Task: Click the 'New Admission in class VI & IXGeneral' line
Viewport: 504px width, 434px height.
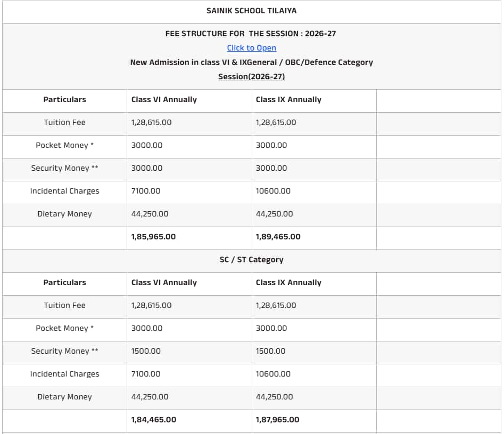Action: (251, 62)
